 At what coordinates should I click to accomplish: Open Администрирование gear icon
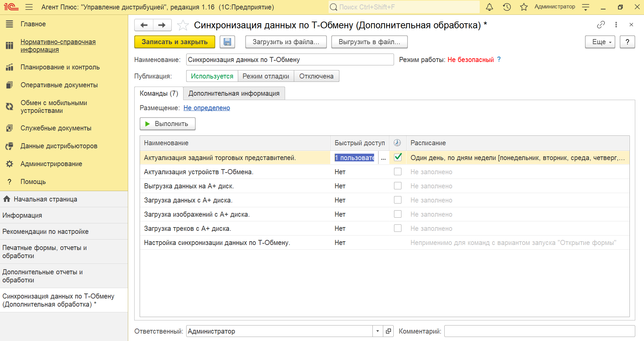click(x=9, y=164)
